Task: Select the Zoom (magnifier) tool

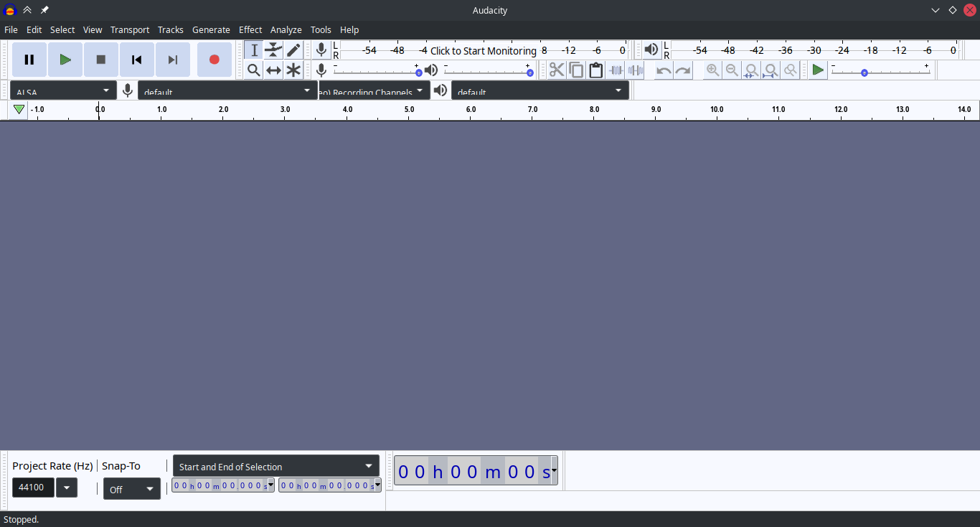Action: pos(254,70)
